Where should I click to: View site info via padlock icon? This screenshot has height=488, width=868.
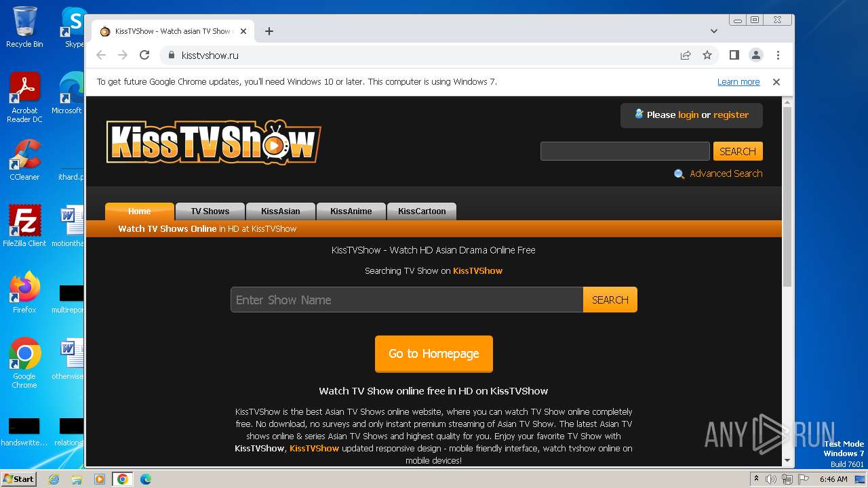coord(171,55)
